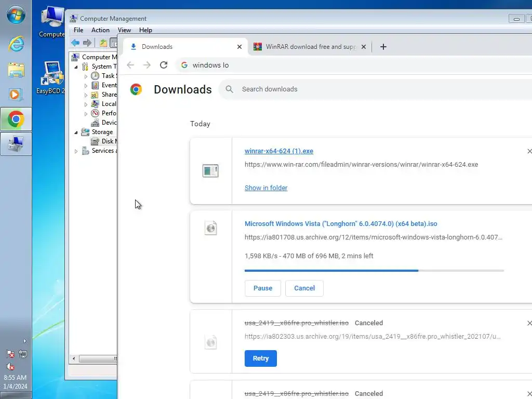Remove first canceled whistler.iso entry

529,323
